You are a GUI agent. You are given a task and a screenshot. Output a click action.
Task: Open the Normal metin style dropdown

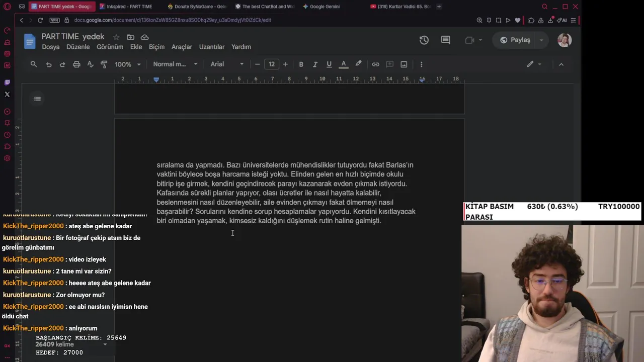(175, 64)
